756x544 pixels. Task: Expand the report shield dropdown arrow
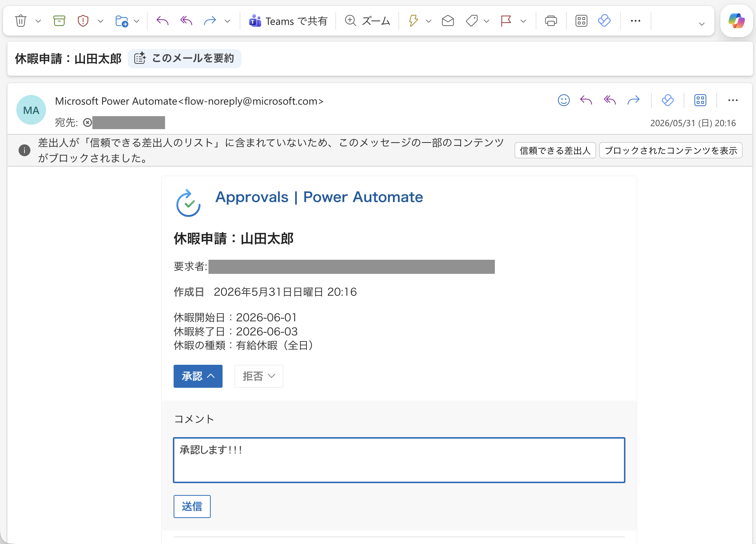pos(101,21)
